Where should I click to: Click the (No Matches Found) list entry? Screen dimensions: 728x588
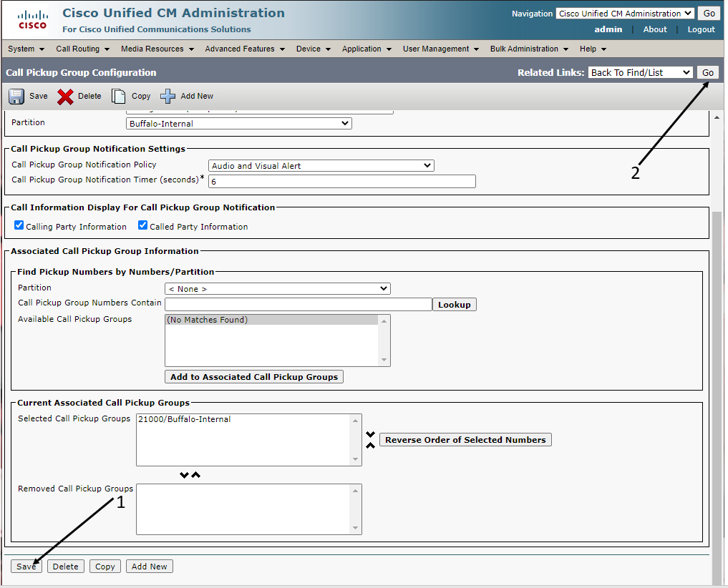point(271,320)
